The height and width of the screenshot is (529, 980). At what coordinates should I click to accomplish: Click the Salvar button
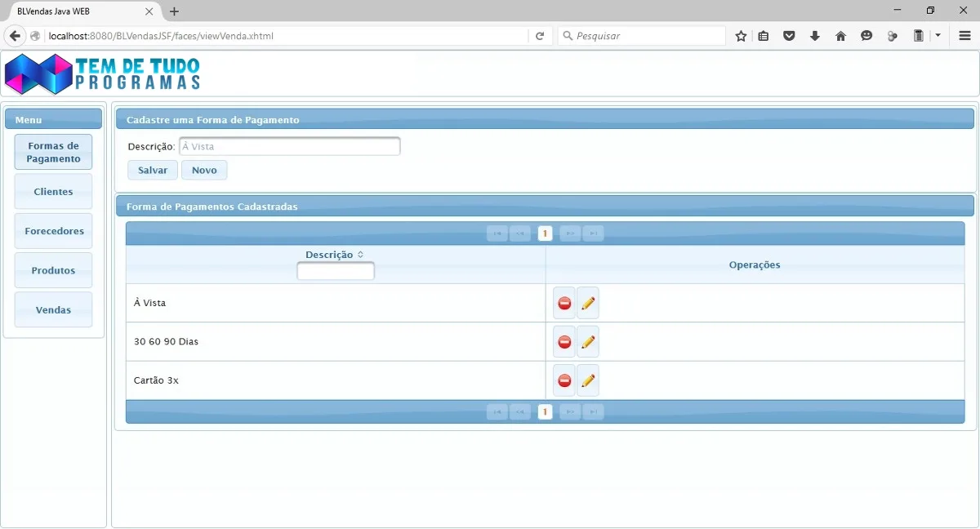point(153,170)
